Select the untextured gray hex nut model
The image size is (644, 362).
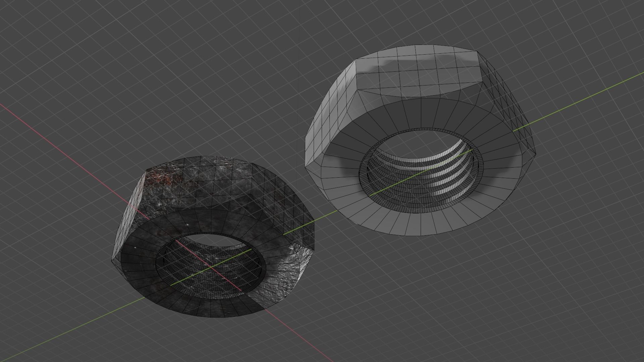[x=420, y=140]
